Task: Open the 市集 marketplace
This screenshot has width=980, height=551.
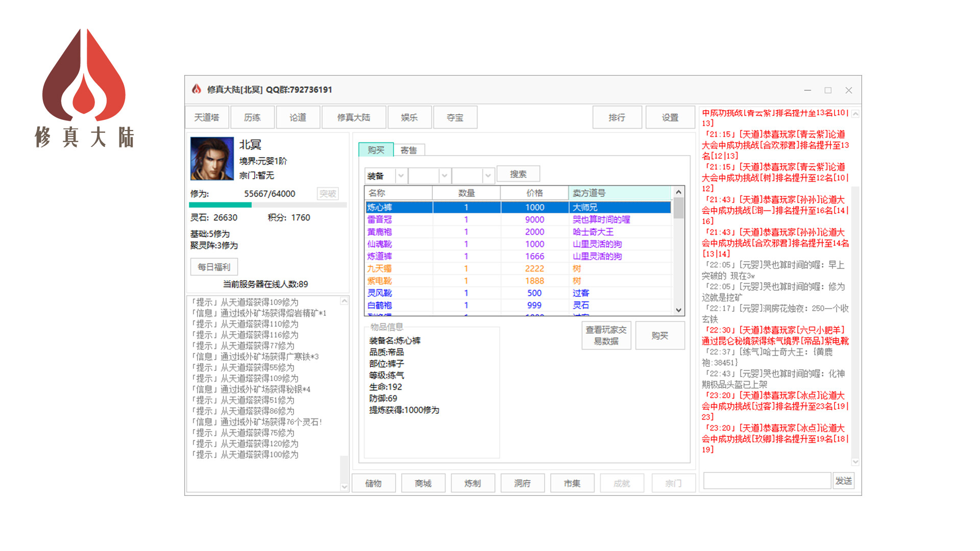Action: click(572, 483)
